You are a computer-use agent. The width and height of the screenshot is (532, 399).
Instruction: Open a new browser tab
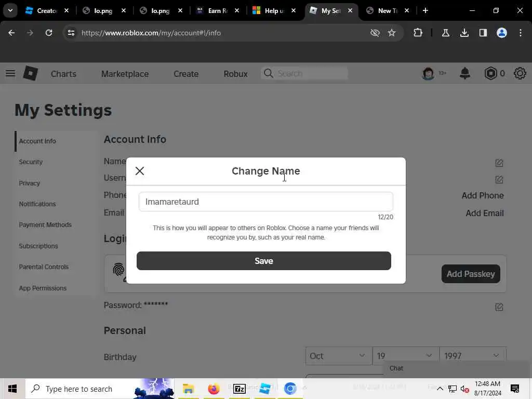[425, 11]
